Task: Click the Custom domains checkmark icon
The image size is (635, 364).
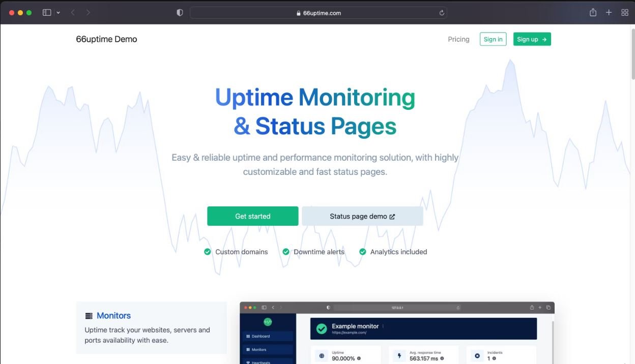Action: [207, 252]
